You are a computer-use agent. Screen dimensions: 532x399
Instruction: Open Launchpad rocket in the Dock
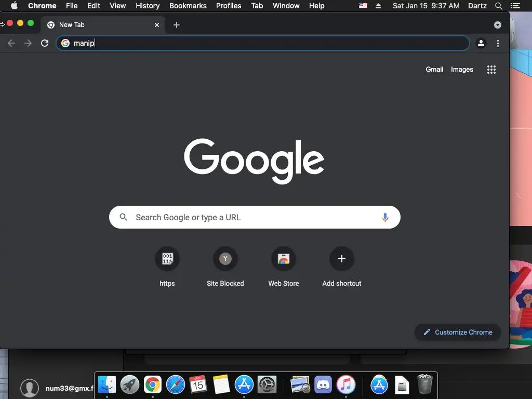[129, 385]
